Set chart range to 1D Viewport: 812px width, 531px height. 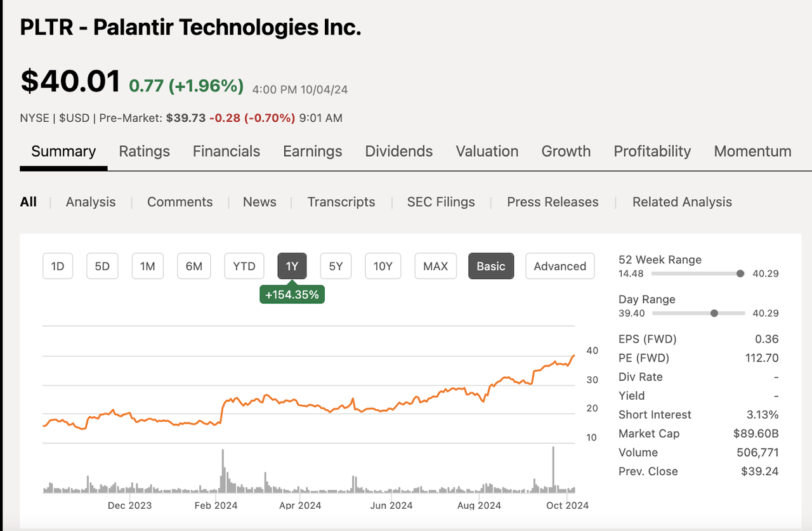point(58,266)
